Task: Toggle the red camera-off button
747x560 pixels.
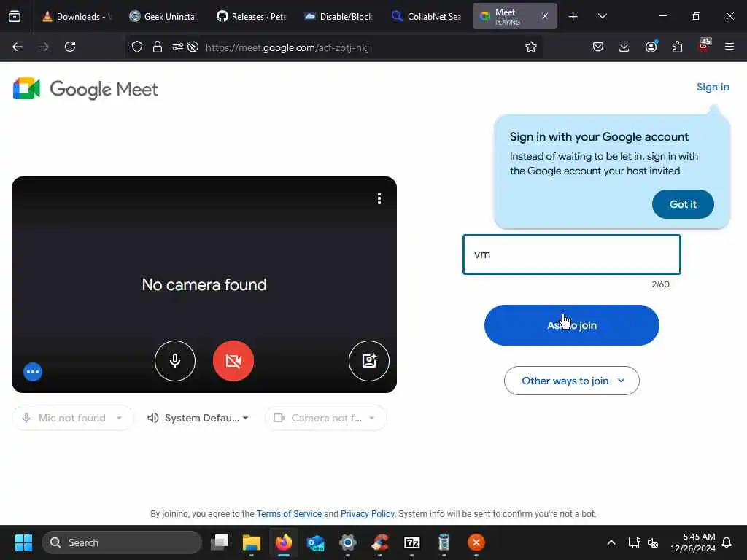Action: click(x=233, y=361)
